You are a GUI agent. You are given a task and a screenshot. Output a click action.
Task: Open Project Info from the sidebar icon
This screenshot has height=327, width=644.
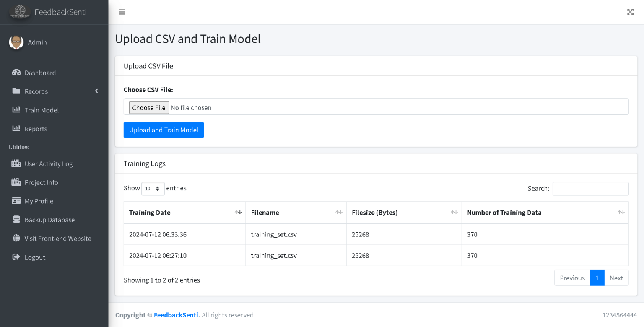[x=16, y=182]
